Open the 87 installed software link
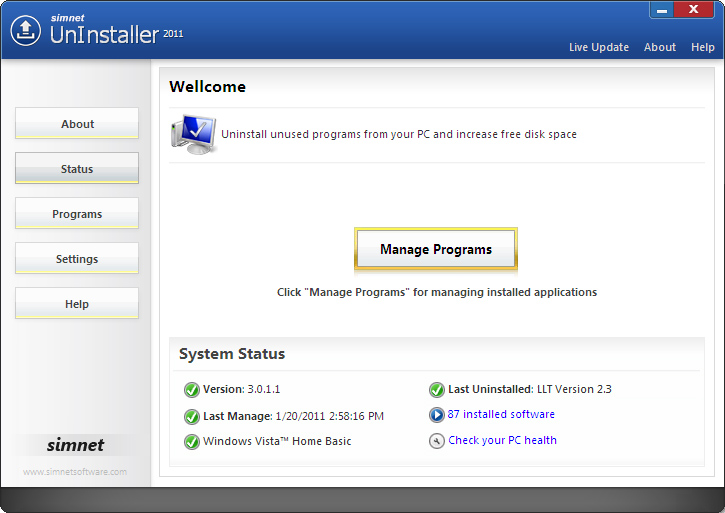The height and width of the screenshot is (513, 725). [x=501, y=414]
